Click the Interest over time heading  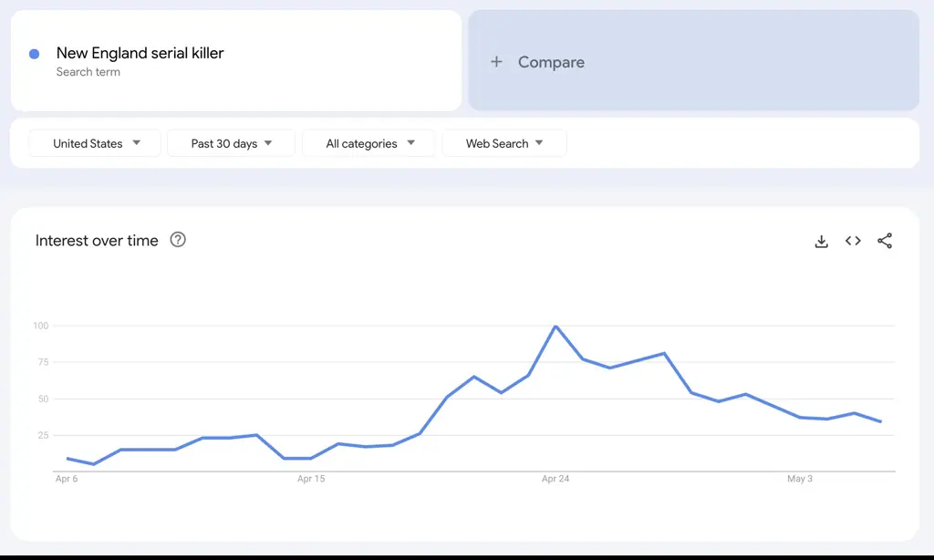(97, 241)
